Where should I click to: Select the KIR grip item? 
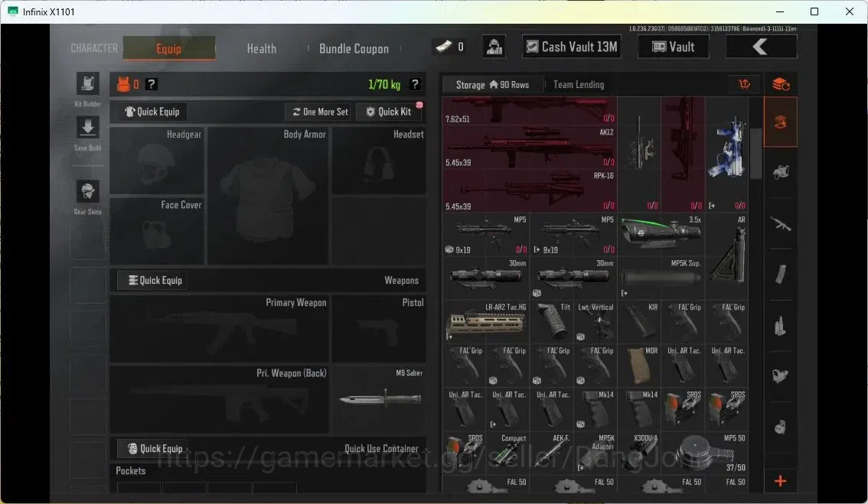[x=639, y=322]
